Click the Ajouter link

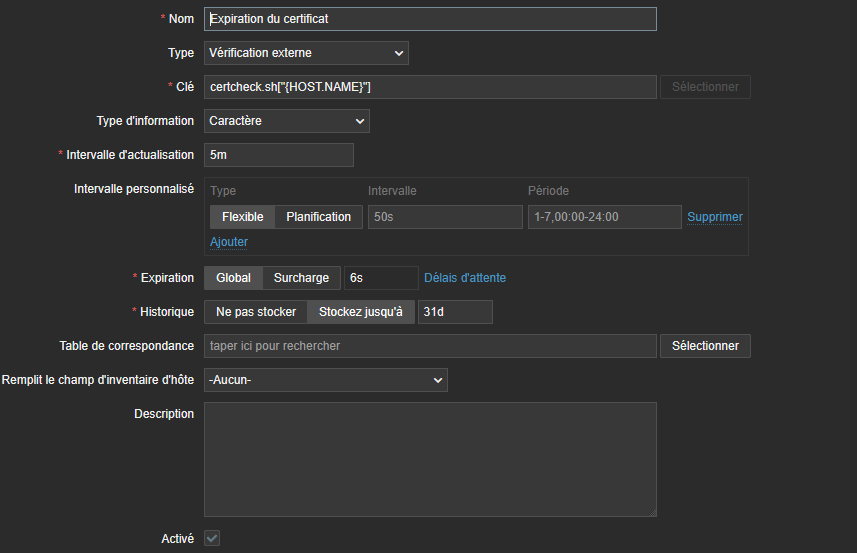tap(229, 242)
